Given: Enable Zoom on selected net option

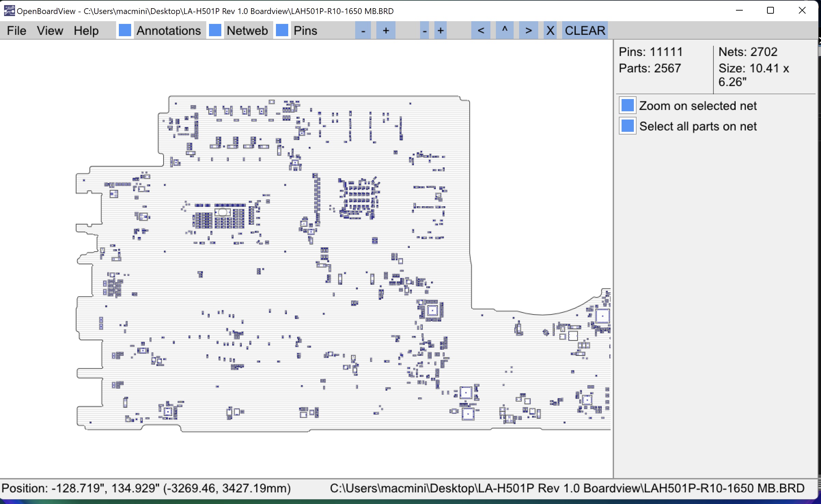Looking at the screenshot, I should point(627,106).
